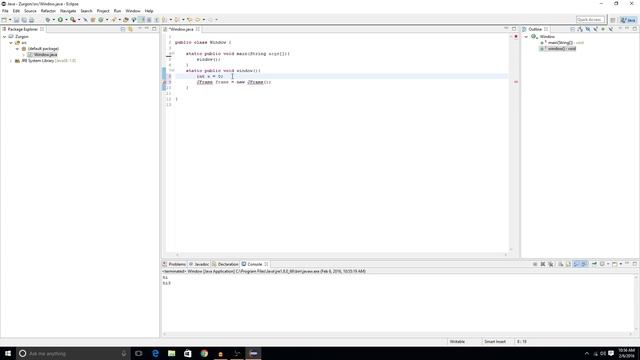Open the Source menu

(30, 11)
